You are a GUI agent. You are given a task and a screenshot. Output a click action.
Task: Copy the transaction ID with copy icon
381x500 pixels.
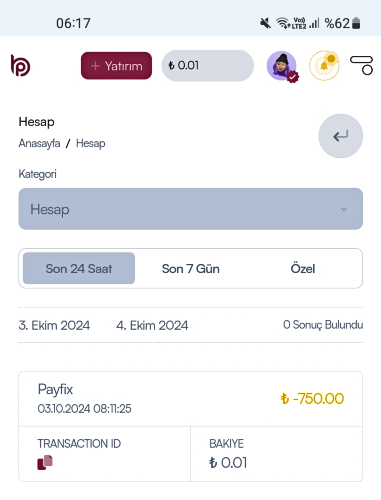pos(45,462)
